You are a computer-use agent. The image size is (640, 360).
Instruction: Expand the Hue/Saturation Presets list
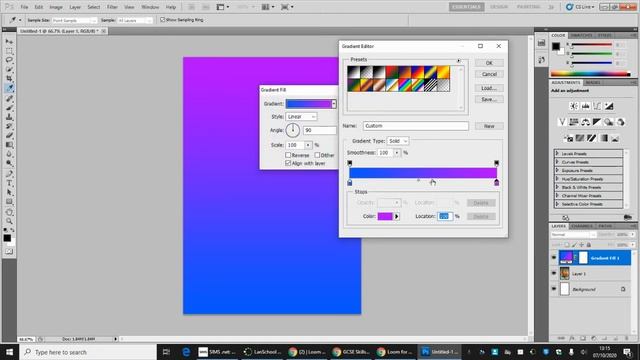click(557, 179)
